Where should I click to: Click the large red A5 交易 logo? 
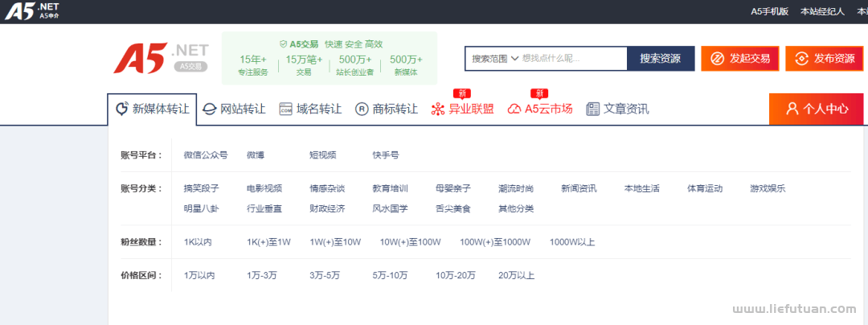pyautogui.click(x=161, y=58)
